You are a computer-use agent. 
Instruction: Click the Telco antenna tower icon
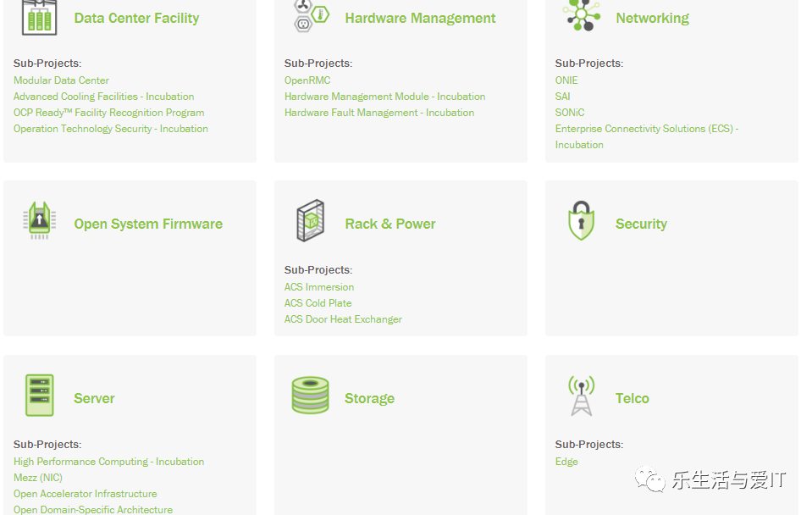pos(581,396)
